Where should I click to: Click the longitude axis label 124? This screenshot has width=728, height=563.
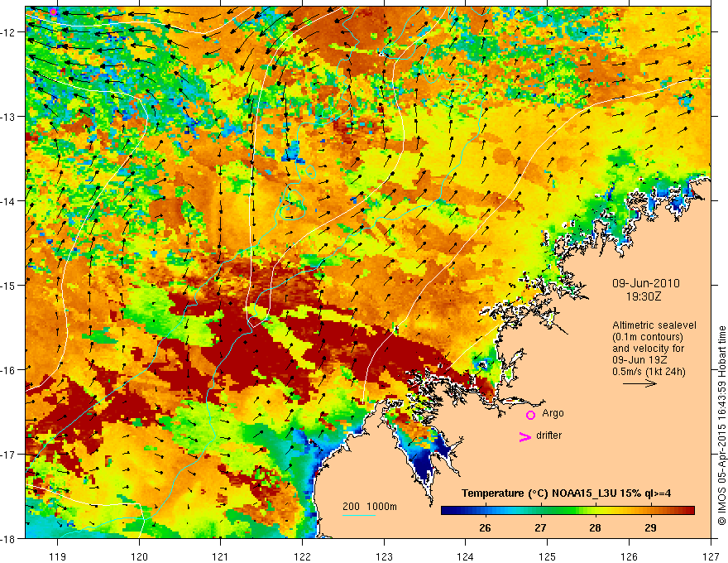[x=465, y=556]
